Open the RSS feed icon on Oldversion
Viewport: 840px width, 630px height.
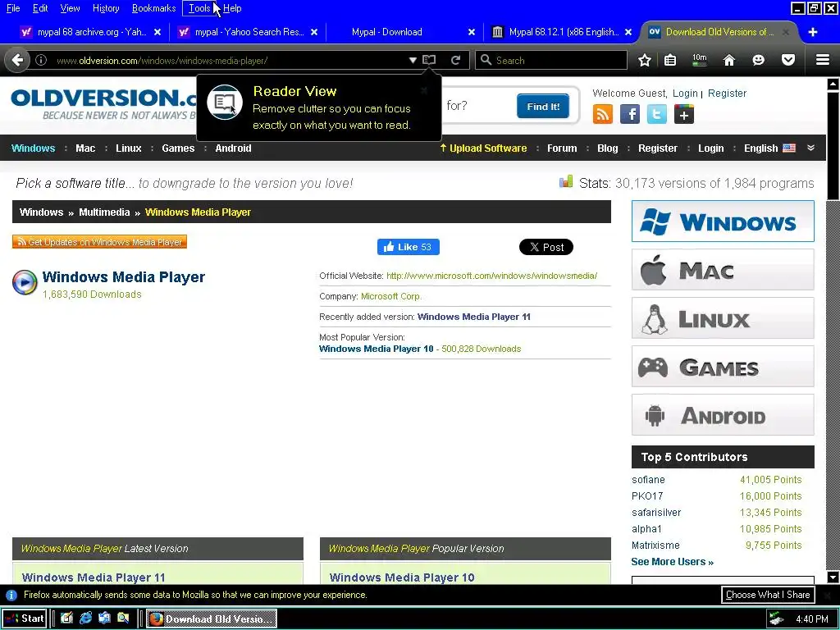[x=603, y=114]
